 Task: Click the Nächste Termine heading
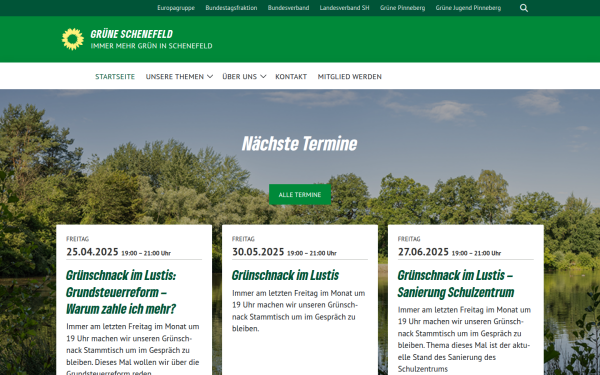300,143
